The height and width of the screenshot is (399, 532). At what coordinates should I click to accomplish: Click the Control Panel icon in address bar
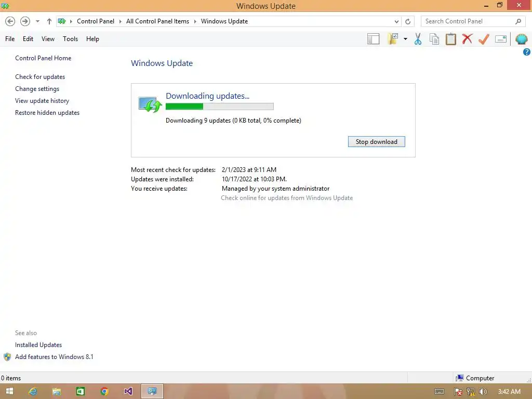click(62, 21)
